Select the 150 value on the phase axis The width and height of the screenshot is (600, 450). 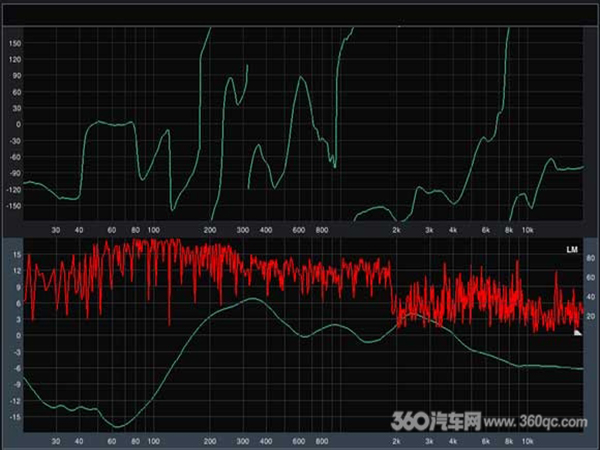point(15,43)
